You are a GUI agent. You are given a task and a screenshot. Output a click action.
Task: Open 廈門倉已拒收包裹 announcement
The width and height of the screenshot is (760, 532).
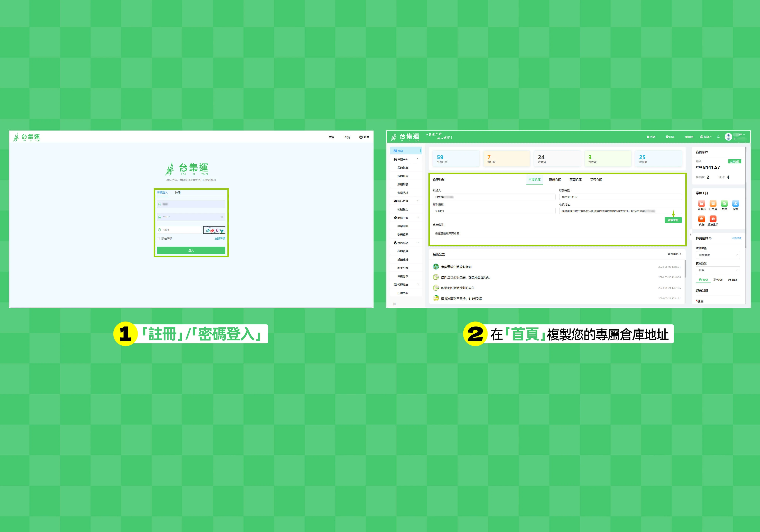click(465, 277)
